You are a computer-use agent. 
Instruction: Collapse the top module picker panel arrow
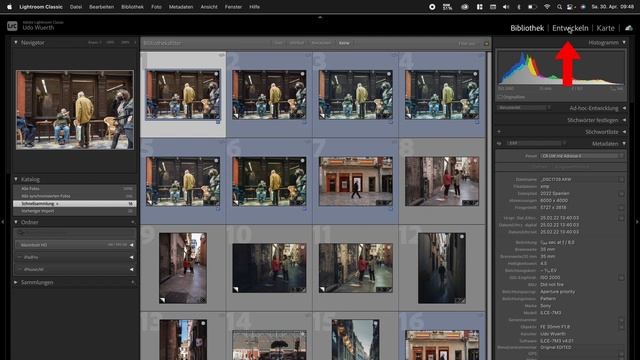[320, 17]
